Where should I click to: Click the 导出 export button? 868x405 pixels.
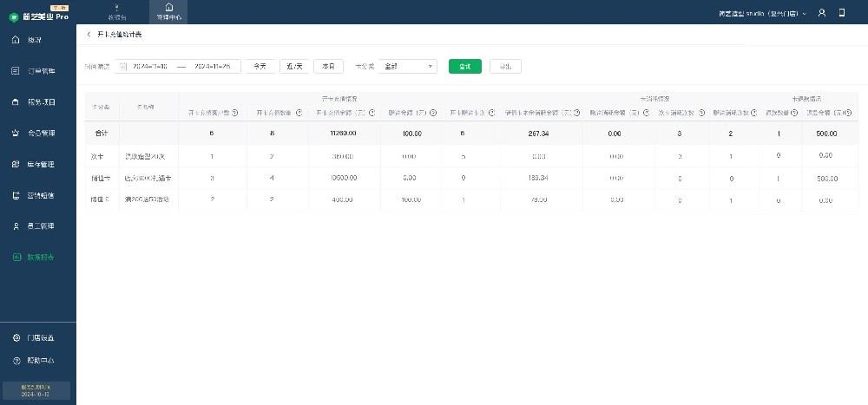[x=505, y=66]
